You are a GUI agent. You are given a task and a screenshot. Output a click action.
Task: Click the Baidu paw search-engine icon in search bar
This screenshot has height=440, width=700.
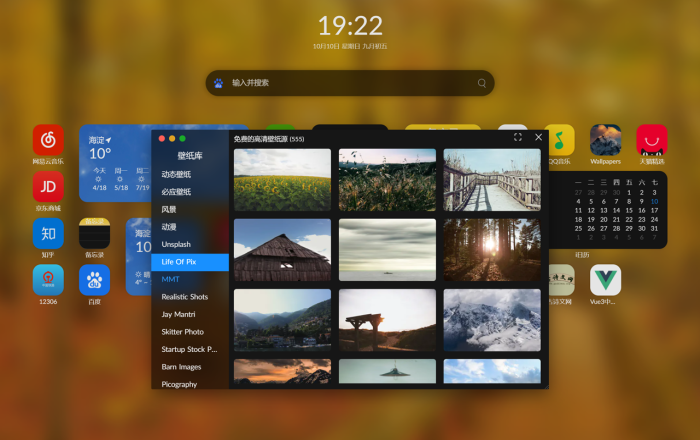218,83
